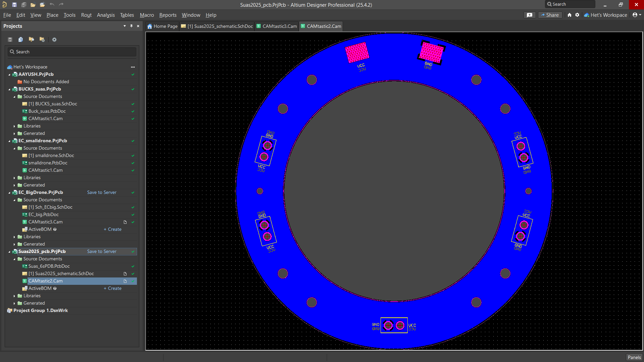Click the top VCC magenta pad on board

point(357,52)
